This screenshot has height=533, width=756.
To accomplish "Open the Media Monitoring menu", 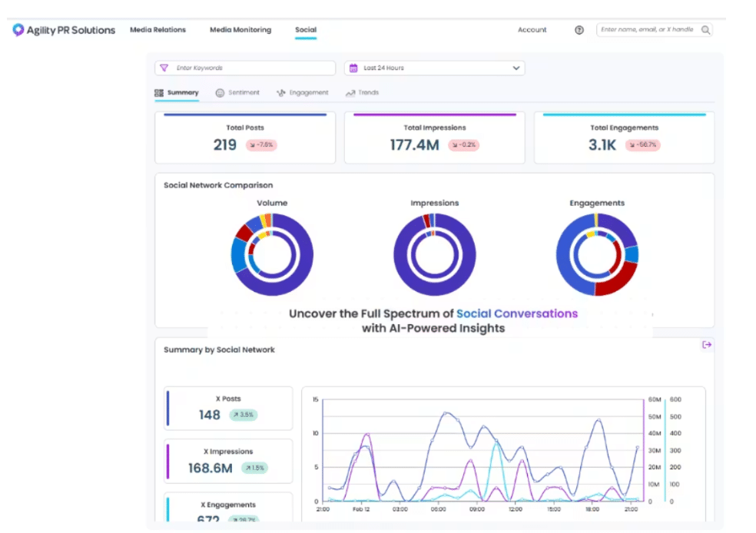I will click(x=240, y=30).
